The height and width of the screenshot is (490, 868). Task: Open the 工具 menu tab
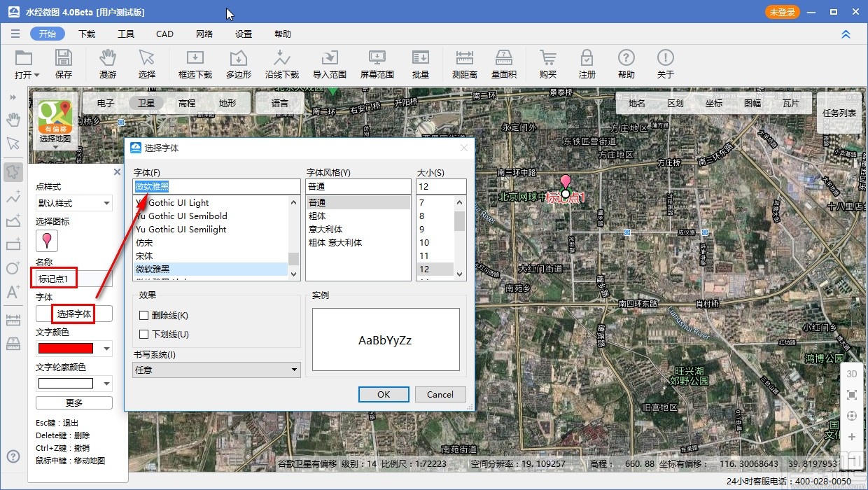[x=126, y=34]
